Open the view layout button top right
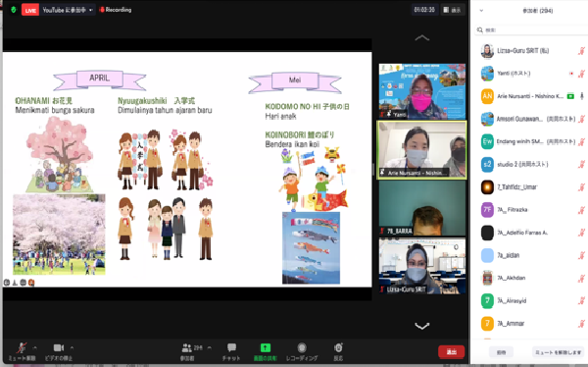Viewport: 588px width, 367px height. [452, 10]
